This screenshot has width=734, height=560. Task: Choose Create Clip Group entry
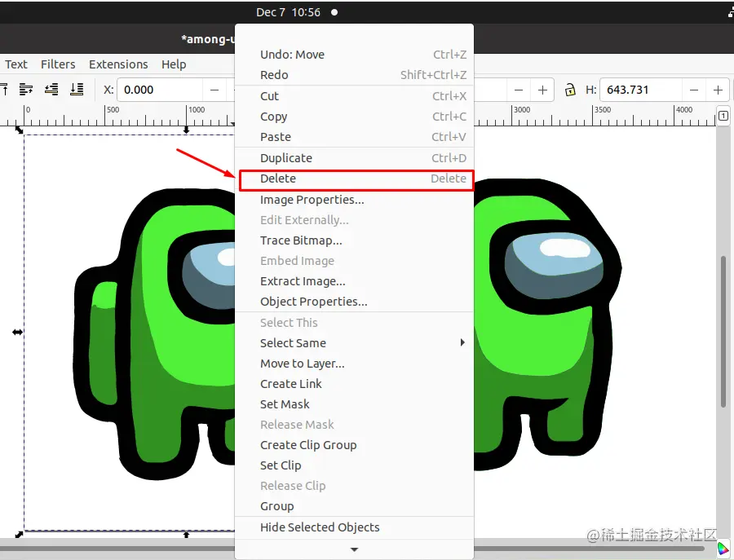coord(355,445)
